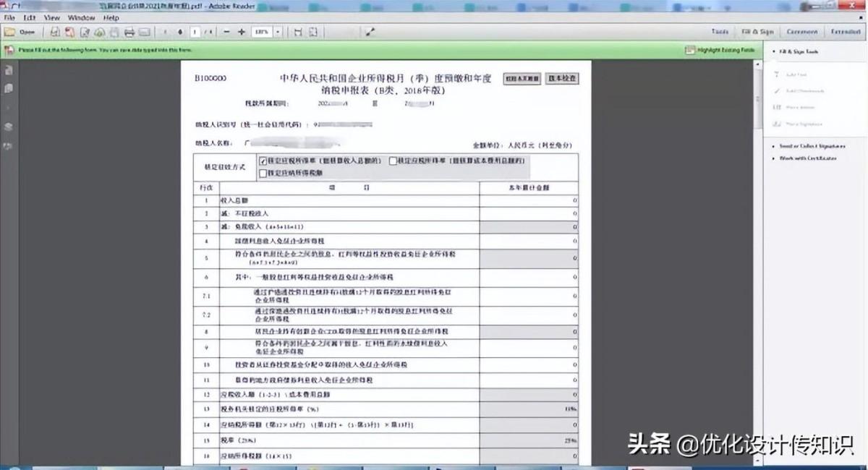Screen dimensions: 868x470
Task: Open the zoom percentage dropdown arrow
Action: (277, 32)
